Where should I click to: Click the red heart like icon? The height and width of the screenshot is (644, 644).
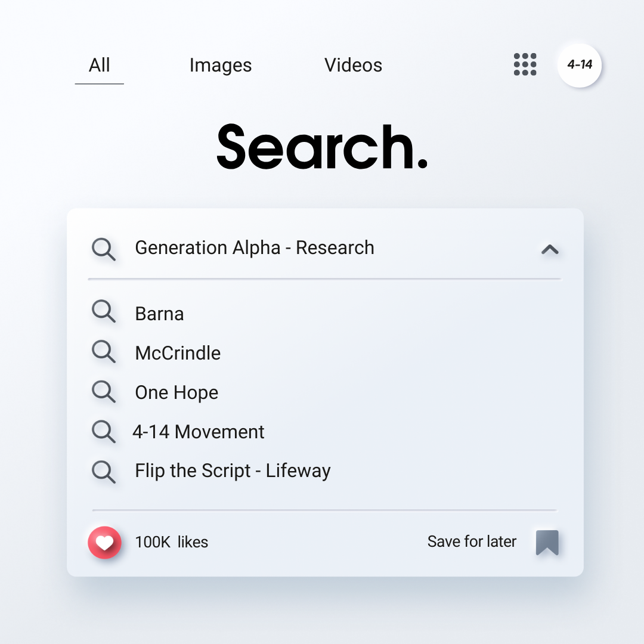104,543
